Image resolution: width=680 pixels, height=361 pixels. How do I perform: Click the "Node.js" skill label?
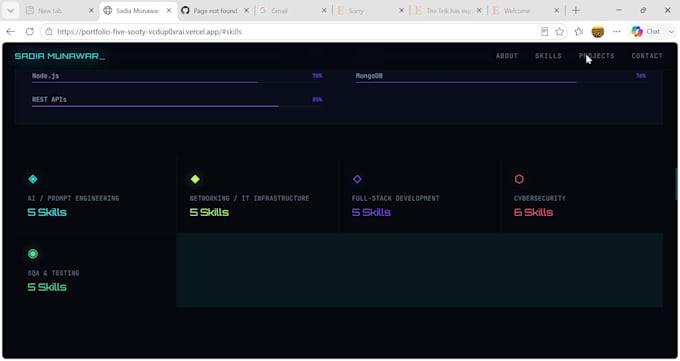pos(46,75)
